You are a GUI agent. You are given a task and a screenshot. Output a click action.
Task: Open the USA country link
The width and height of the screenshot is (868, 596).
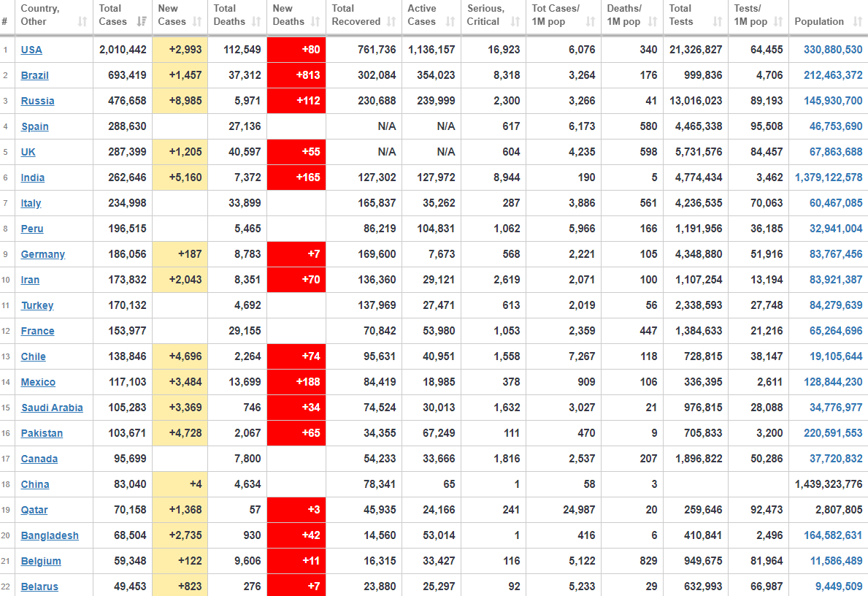coord(31,50)
